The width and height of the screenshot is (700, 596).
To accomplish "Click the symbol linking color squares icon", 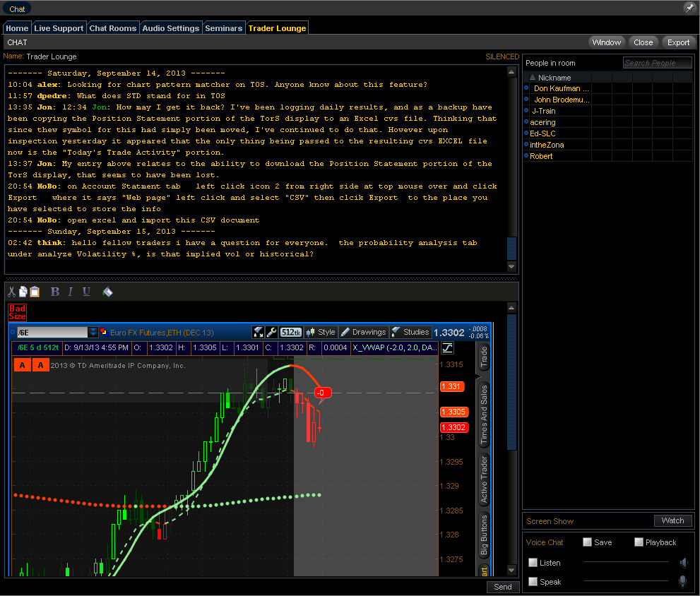I will click(104, 332).
